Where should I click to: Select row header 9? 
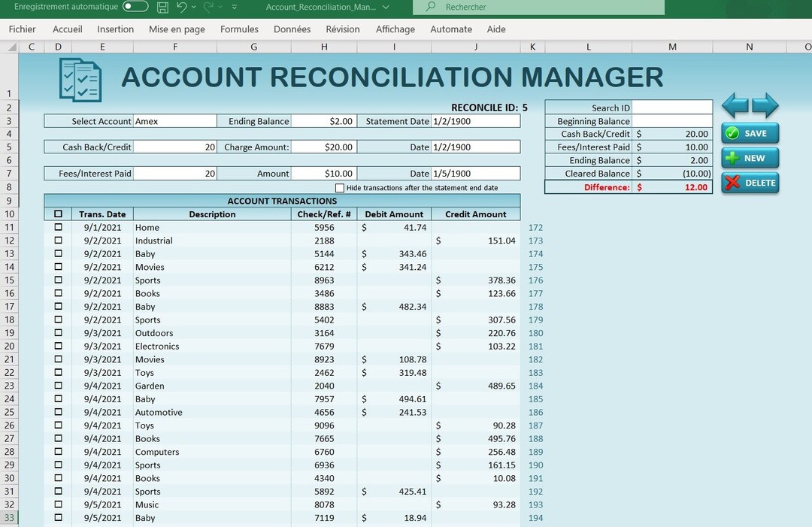click(9, 201)
